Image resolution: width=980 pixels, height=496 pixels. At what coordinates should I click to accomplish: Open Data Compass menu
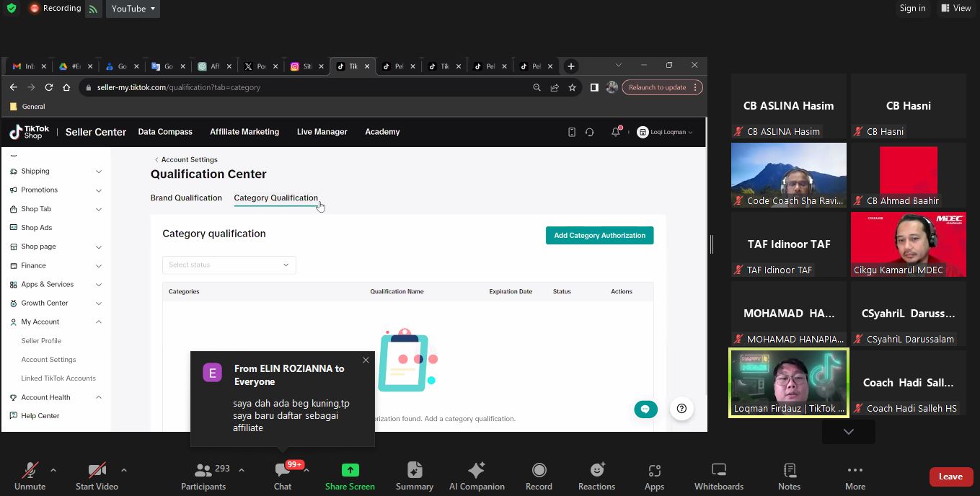click(165, 132)
